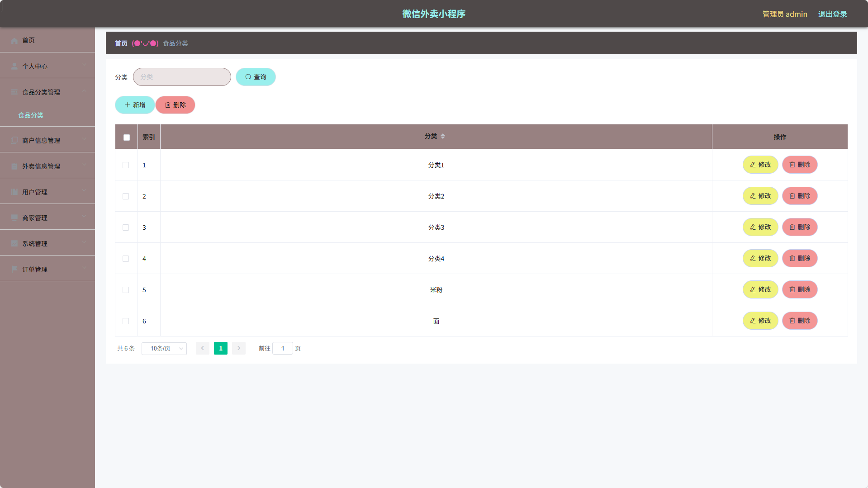Click the 前往 page number input
The height and width of the screenshot is (488, 868).
pyautogui.click(x=283, y=349)
